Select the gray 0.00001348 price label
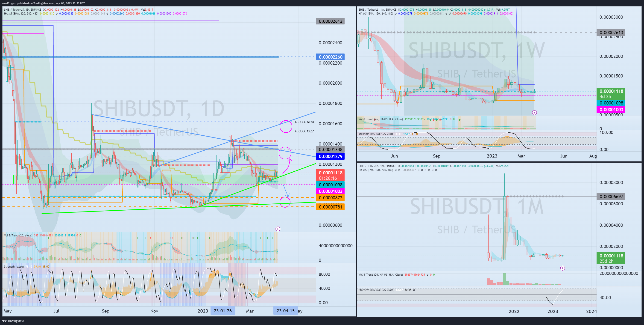The width and height of the screenshot is (644, 325). 330,149
